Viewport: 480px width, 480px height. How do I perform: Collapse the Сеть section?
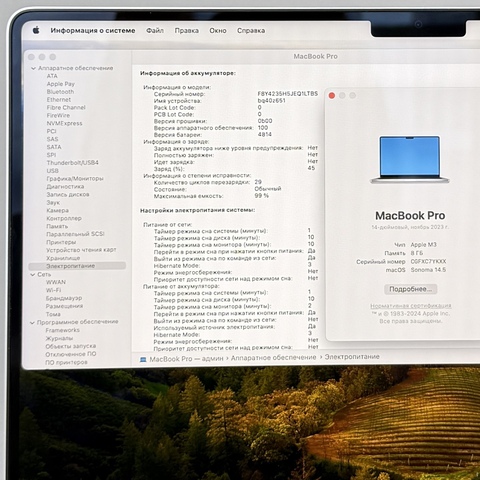(x=33, y=275)
